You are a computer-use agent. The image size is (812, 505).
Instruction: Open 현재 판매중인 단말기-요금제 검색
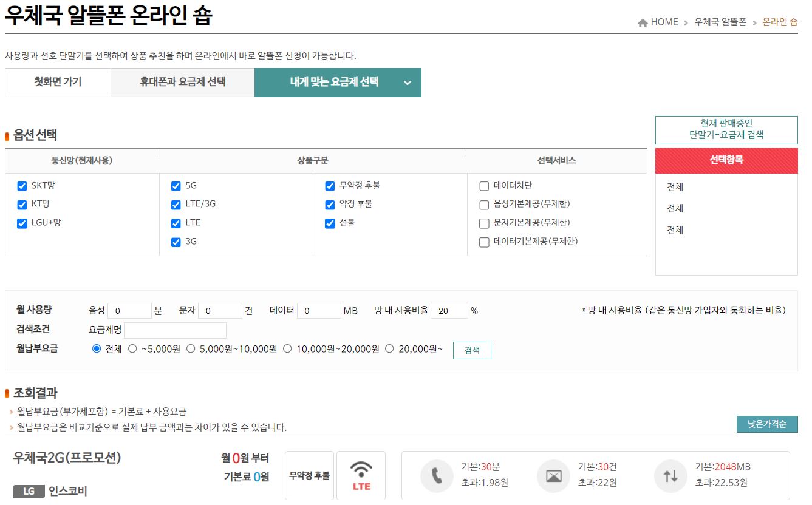(x=726, y=129)
